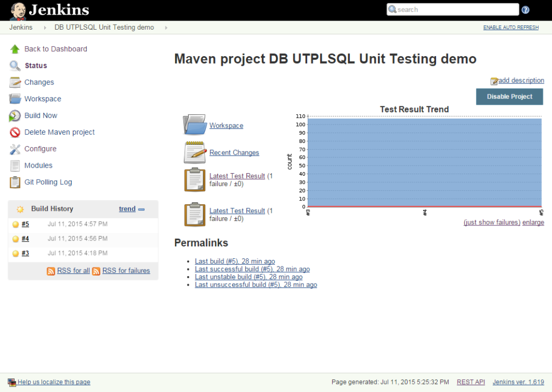Click the Jenkins ver. 1.619 link

pos(518,382)
